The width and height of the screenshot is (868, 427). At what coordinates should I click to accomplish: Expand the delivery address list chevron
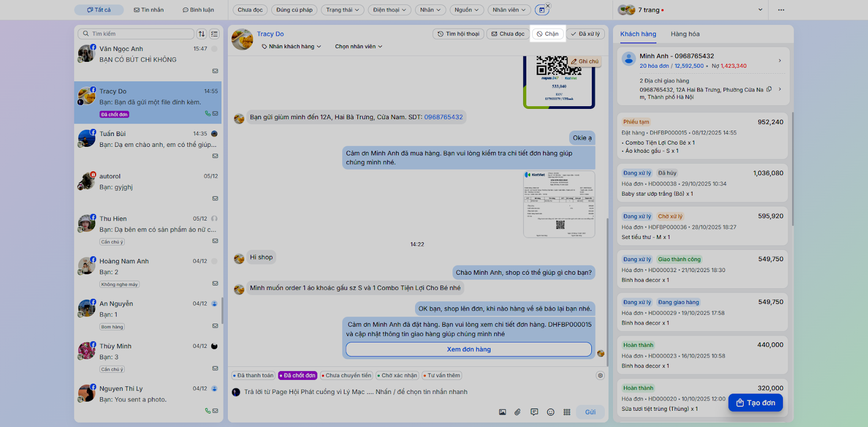(780, 89)
